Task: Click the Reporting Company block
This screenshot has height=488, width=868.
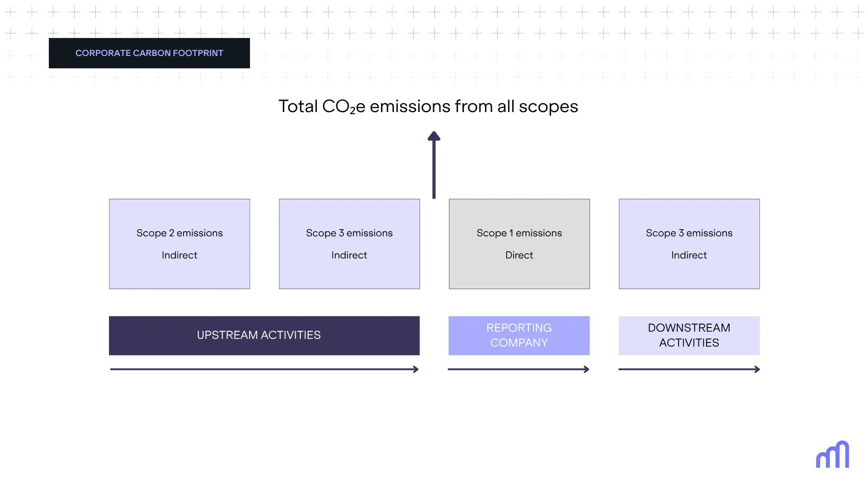Action: click(519, 335)
